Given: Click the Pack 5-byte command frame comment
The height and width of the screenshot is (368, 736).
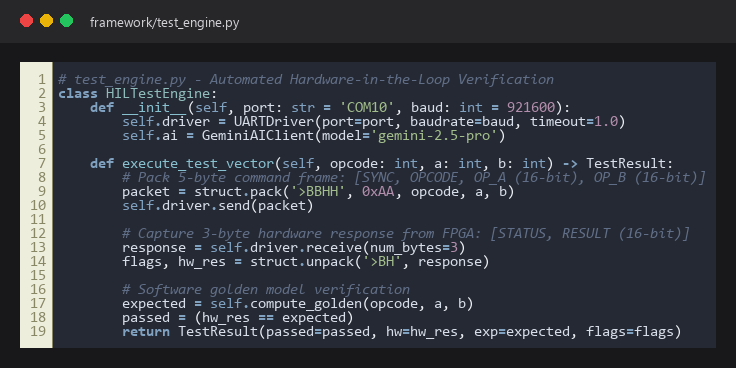Looking at the screenshot, I should click(414, 177).
